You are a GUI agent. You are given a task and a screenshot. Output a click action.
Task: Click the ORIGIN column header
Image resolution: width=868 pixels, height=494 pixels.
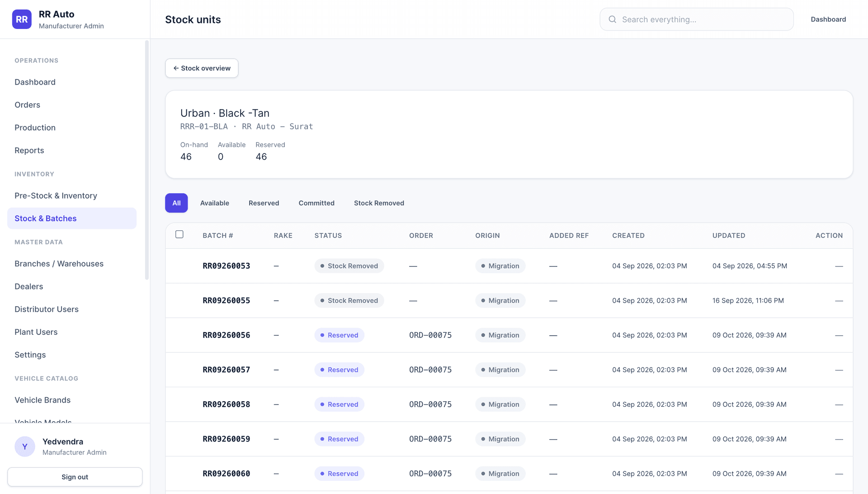pos(487,236)
